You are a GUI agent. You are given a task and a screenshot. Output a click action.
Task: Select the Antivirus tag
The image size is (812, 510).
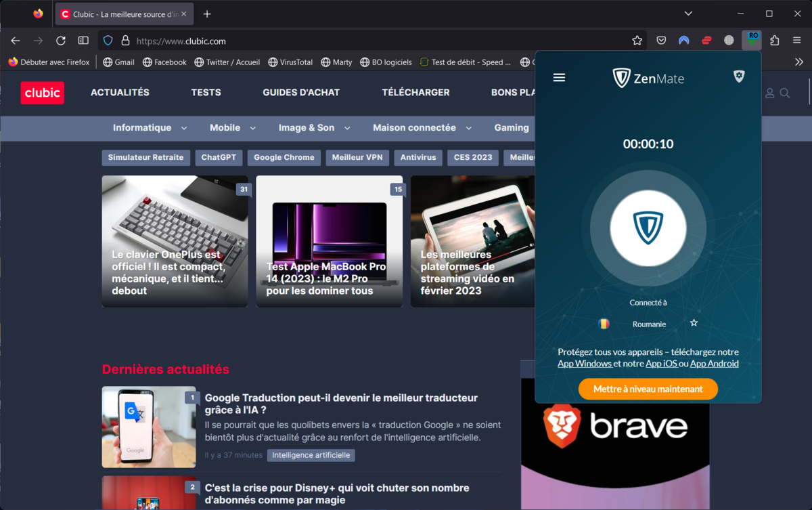click(418, 157)
